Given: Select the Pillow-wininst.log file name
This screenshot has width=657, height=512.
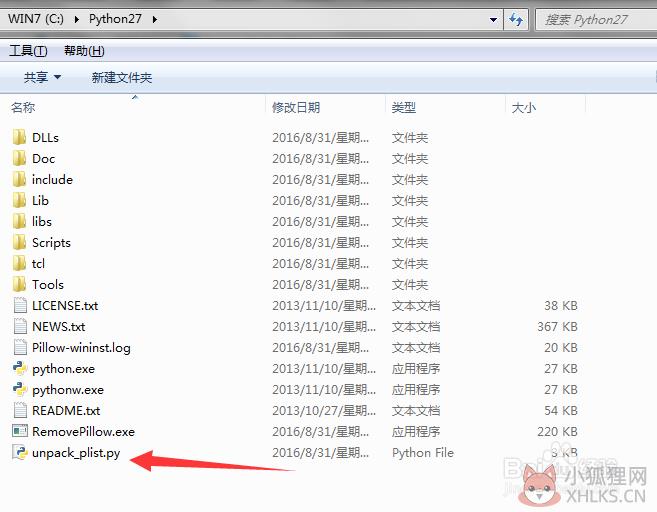Looking at the screenshot, I should coord(81,348).
